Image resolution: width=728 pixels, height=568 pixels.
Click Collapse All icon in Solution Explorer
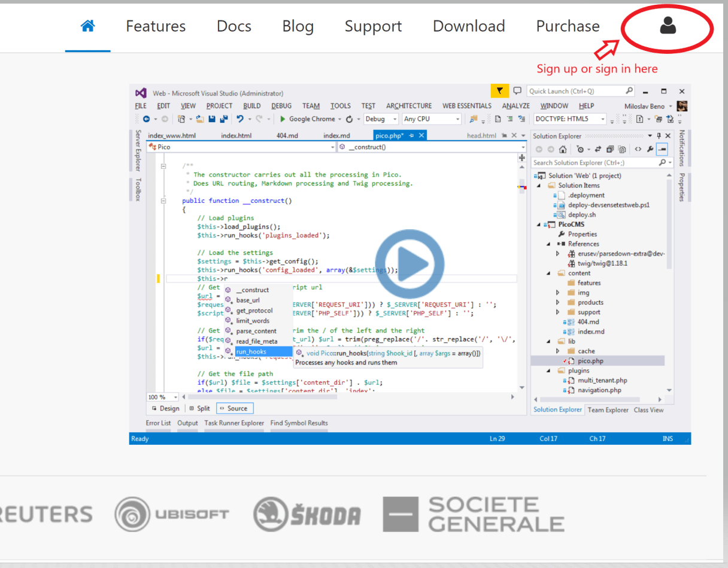[x=609, y=150]
